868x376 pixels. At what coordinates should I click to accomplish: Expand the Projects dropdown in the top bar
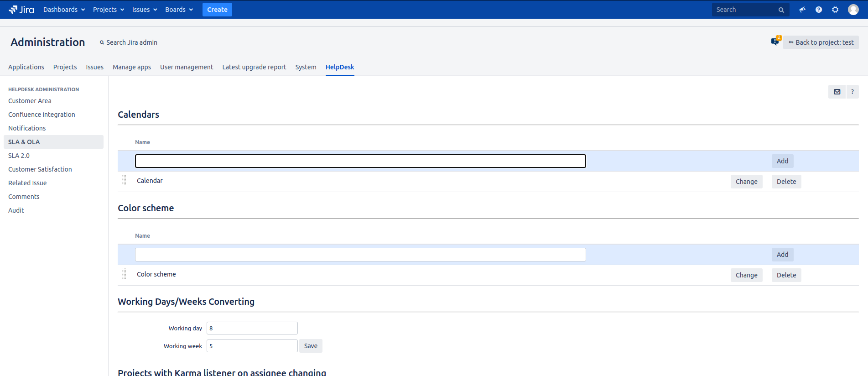coord(109,10)
